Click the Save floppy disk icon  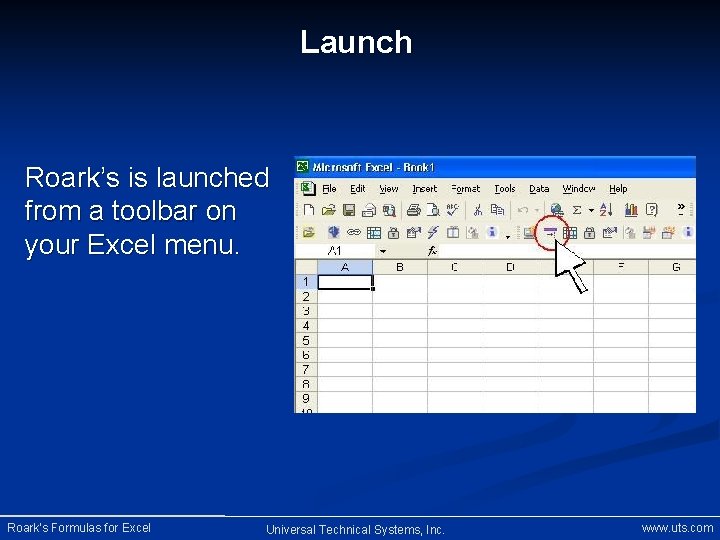[x=349, y=210]
